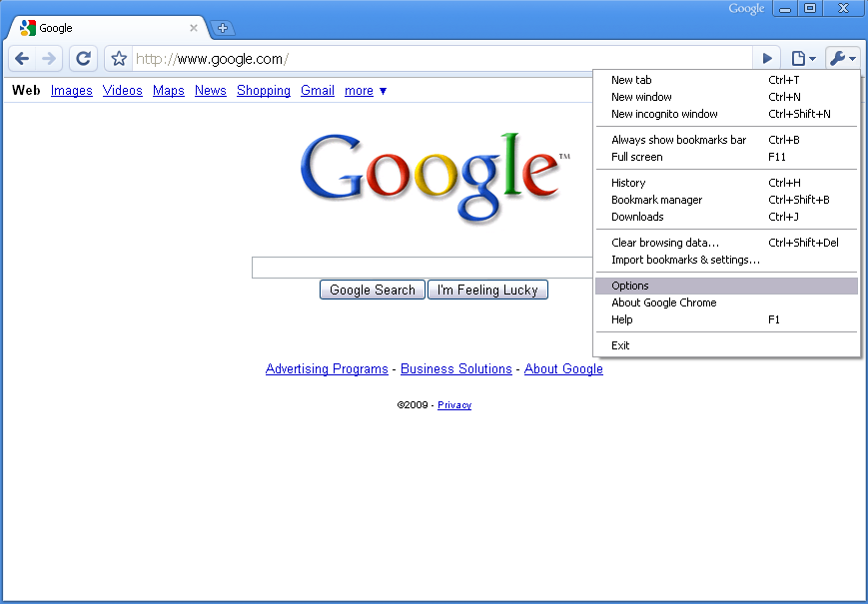Click the Web label in navigation
Viewport: 868px width, 604px height.
[26, 90]
